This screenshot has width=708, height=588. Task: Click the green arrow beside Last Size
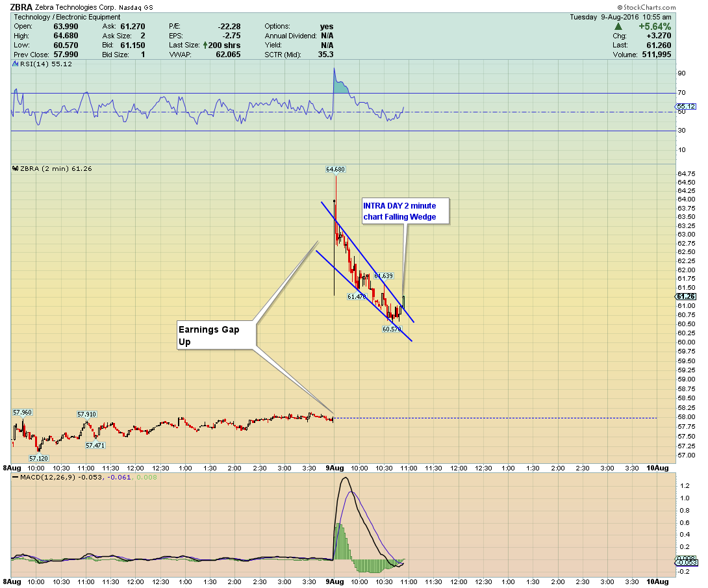[205, 45]
